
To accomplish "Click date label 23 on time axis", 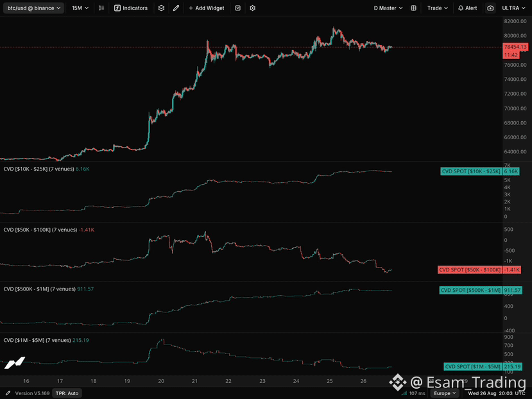I will coord(262,381).
